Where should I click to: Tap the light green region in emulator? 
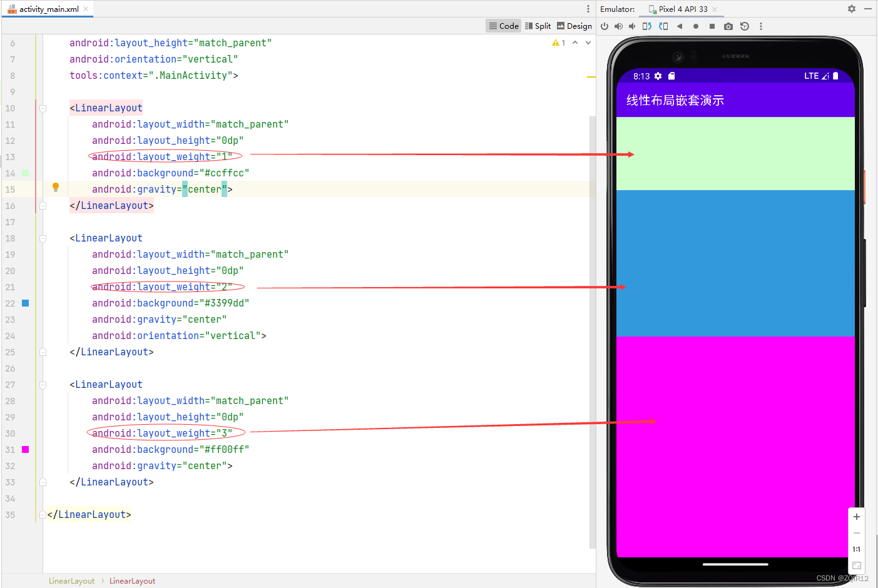click(x=735, y=153)
